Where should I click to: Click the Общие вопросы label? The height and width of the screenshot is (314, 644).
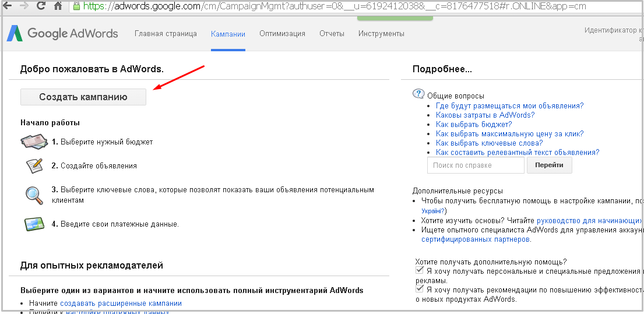click(456, 96)
